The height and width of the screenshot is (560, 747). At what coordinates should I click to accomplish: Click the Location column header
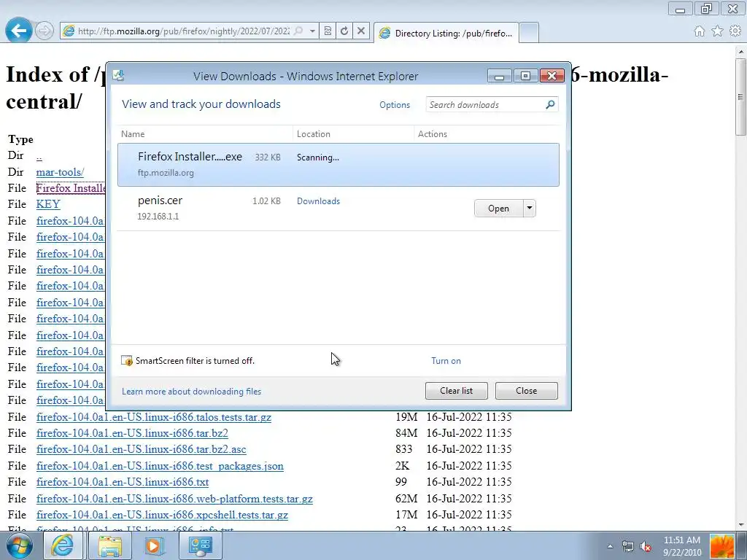[353, 134]
